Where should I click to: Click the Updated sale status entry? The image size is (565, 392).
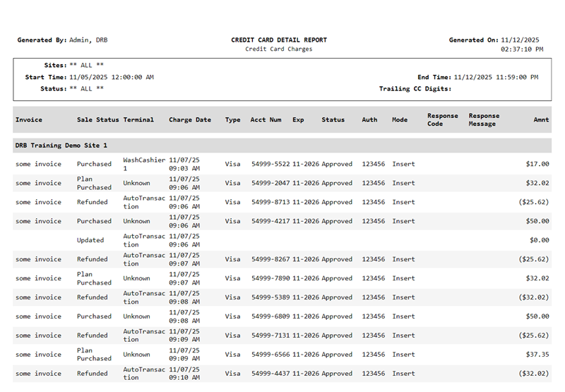pos(90,240)
